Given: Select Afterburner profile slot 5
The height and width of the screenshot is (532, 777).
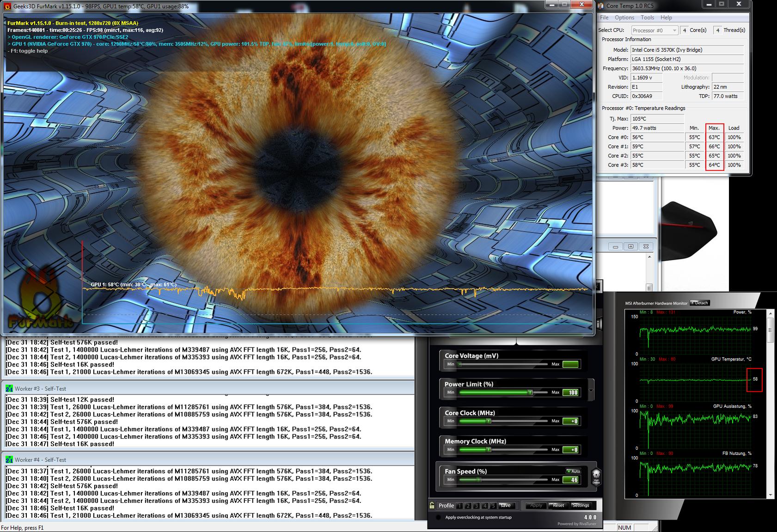Looking at the screenshot, I should [494, 506].
